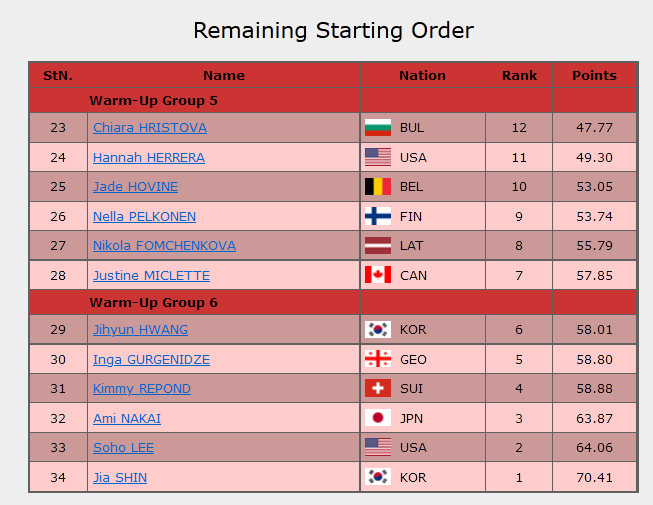Click the Latvia flag icon
Screen dimensions: 653x505
click(x=377, y=246)
